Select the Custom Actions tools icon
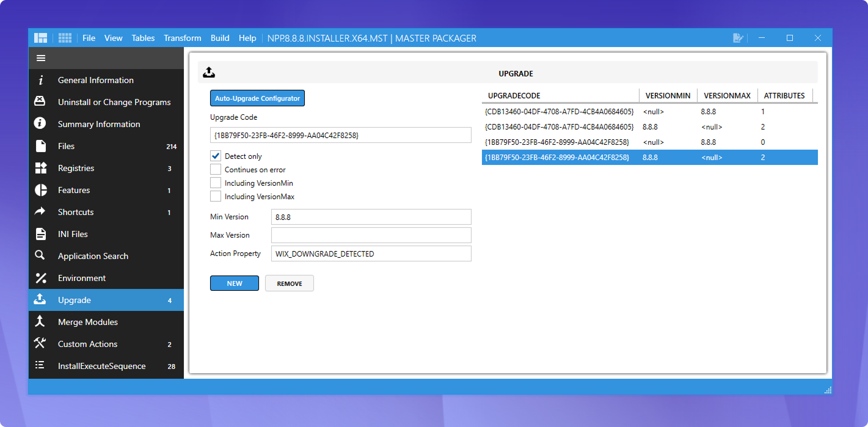This screenshot has width=868, height=427. pos(41,343)
